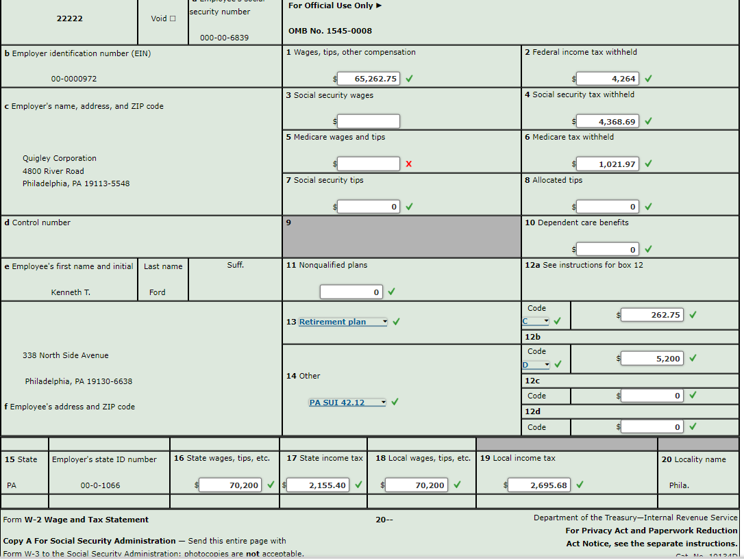
Task: Click the state wages input in box 16
Action: click(230, 484)
